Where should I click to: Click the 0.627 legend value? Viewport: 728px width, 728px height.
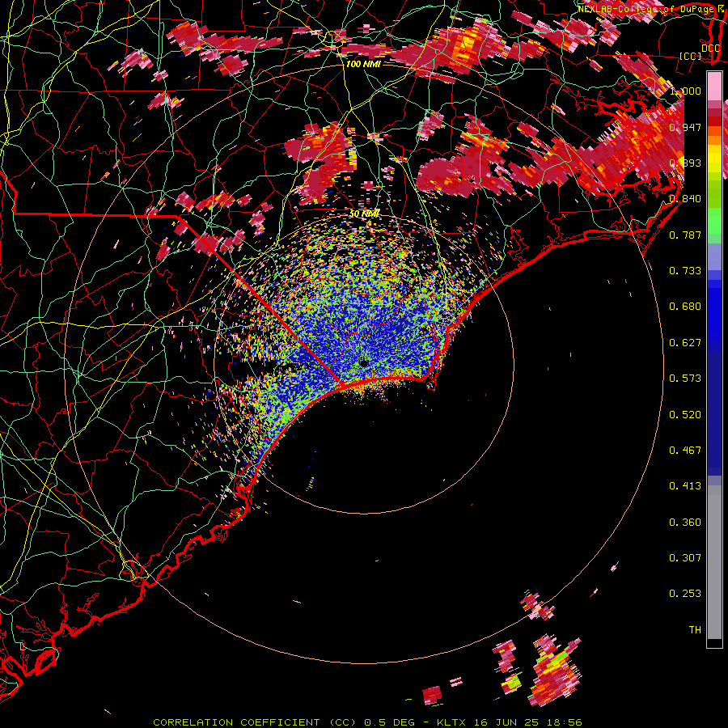click(685, 343)
